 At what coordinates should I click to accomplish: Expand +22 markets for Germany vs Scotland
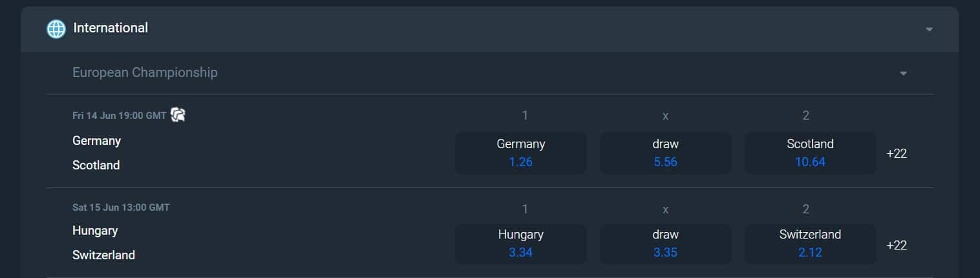click(897, 154)
